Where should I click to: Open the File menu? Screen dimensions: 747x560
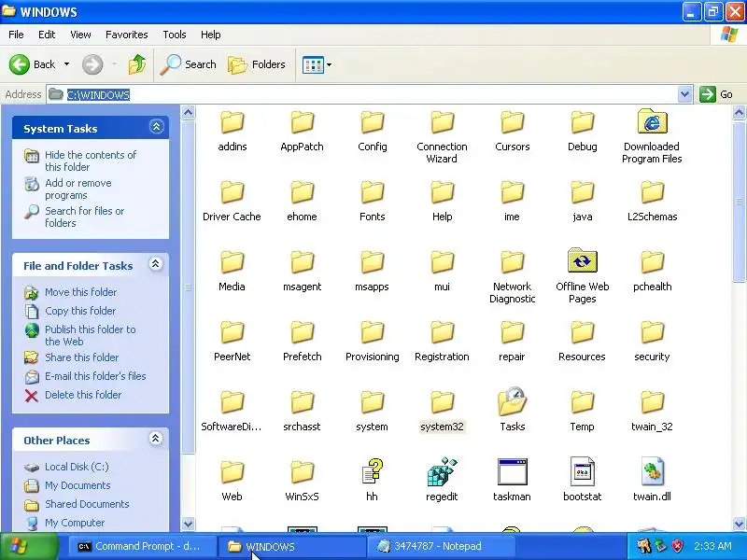[x=16, y=35]
